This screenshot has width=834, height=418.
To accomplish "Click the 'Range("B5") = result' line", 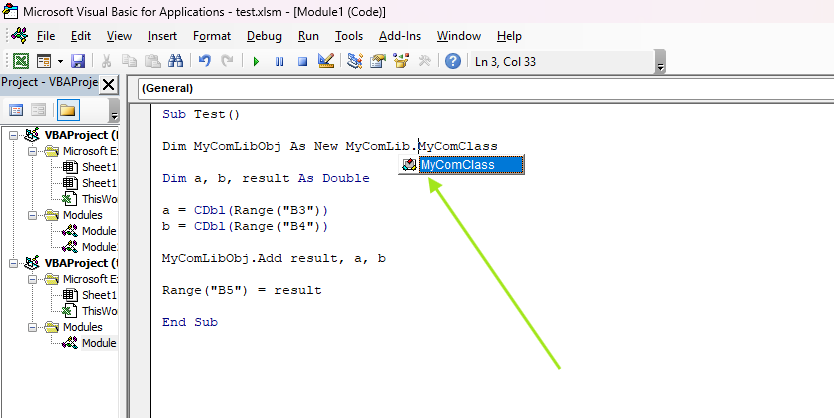I will coord(241,290).
